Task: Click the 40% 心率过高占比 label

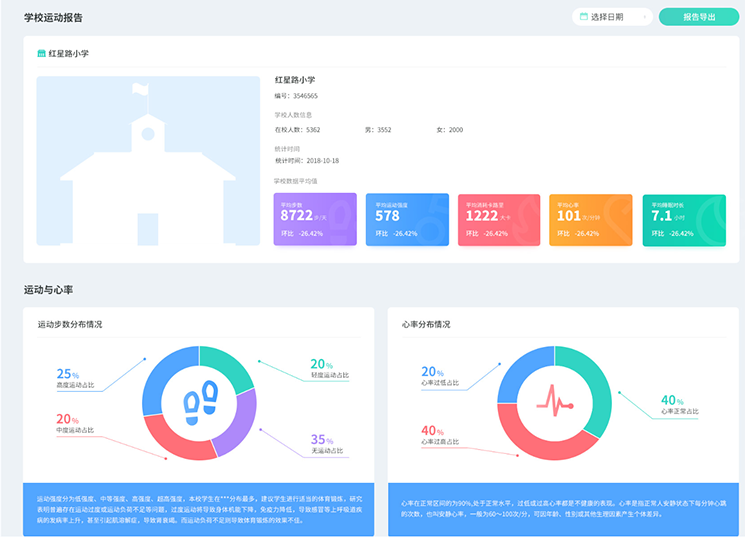Action: tap(440, 436)
